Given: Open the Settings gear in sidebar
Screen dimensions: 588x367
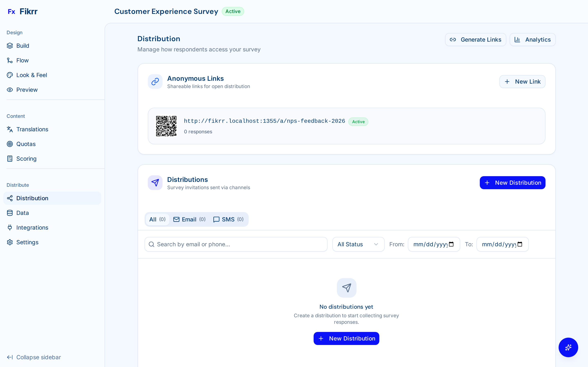Looking at the screenshot, I should [10, 242].
